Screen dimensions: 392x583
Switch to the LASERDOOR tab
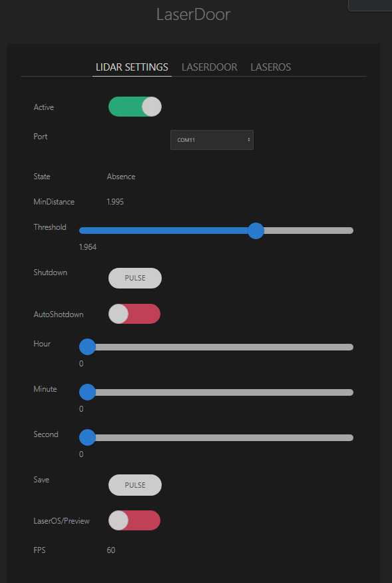[209, 67]
